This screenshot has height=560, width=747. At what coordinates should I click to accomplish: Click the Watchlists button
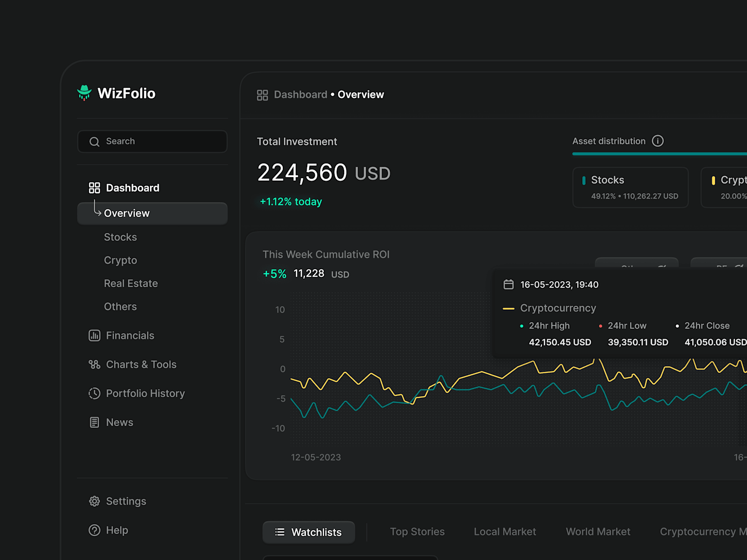[309, 532]
